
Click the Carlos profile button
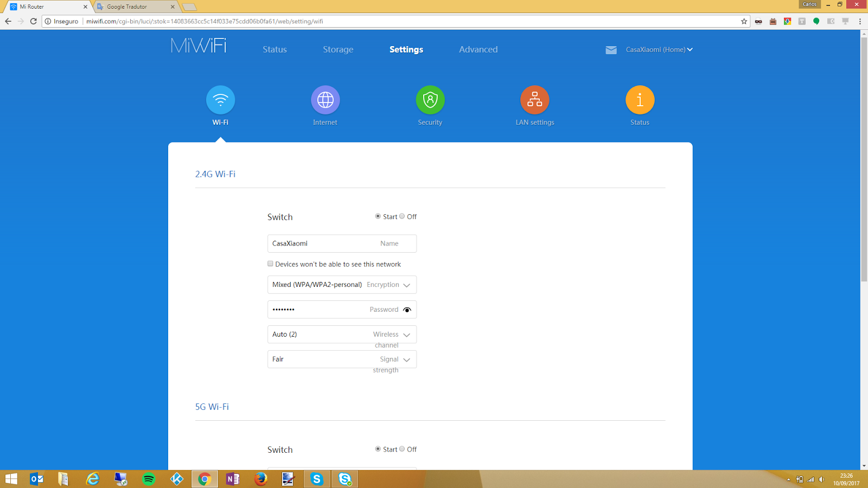click(x=809, y=4)
